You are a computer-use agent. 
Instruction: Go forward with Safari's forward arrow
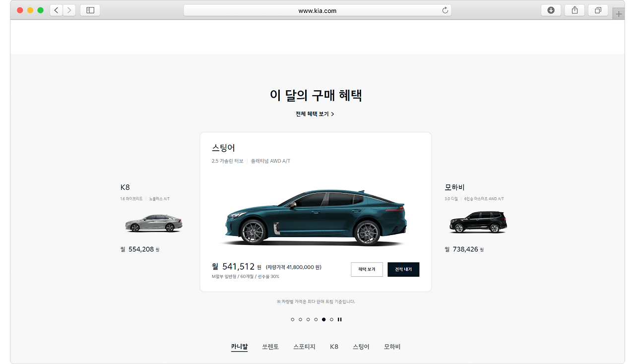coord(69,10)
